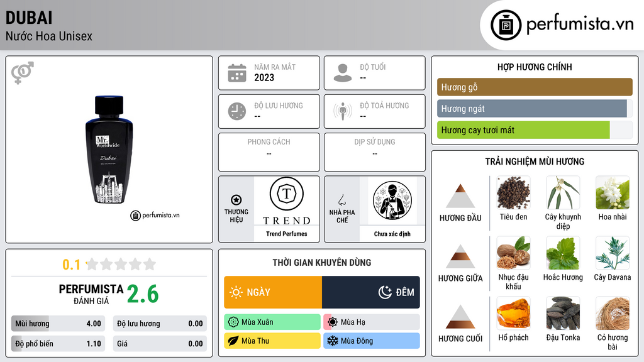
Task: Click the rating stars next to 0.1
Action: (121, 264)
